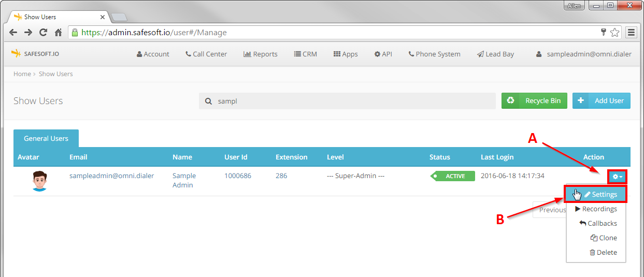The image size is (644, 277).
Task: Click the Status column header
Action: pyautogui.click(x=440, y=157)
